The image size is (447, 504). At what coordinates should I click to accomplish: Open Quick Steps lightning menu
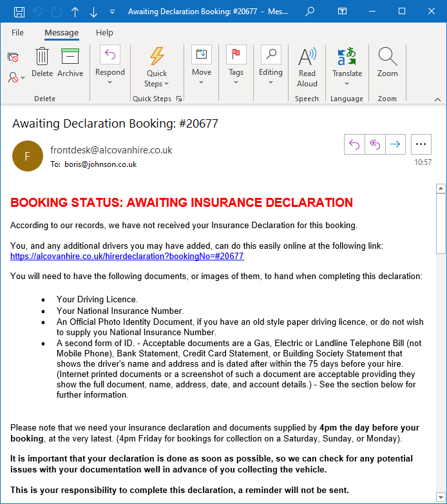157,67
